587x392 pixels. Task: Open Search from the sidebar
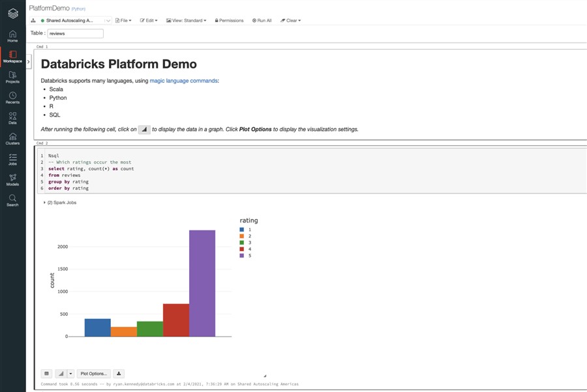(x=13, y=201)
